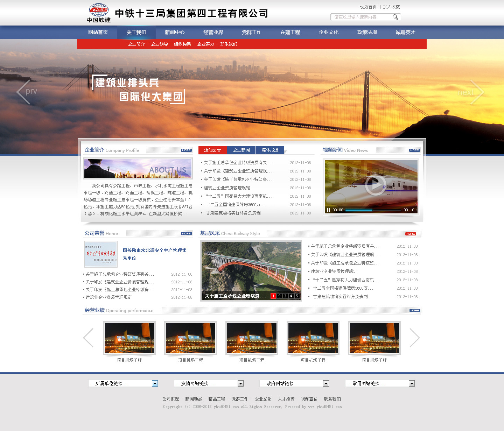Select 通知公告 news tab
Viewport: 504px width, 431px height.
coord(212,150)
